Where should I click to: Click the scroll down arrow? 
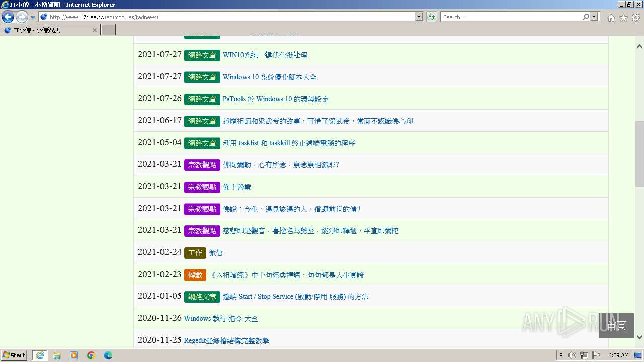pyautogui.click(x=639, y=337)
